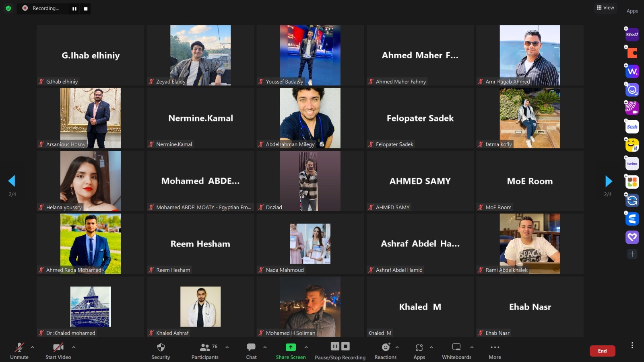Expand video options arrow beside Start Video

(74, 347)
